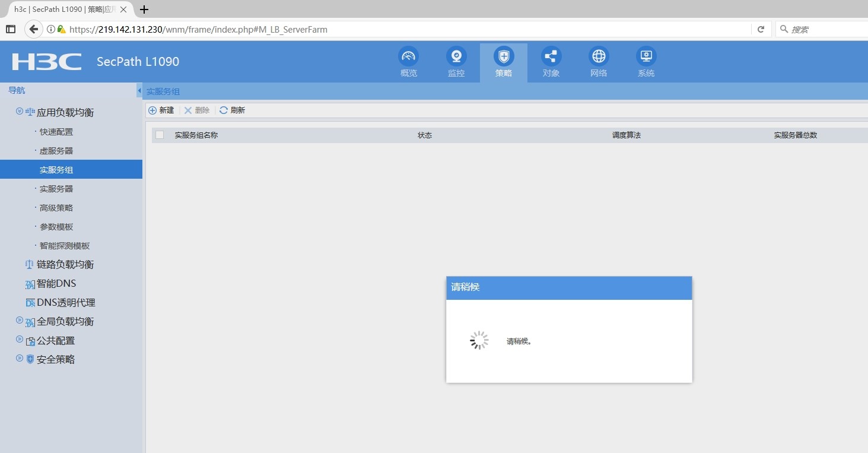Select the 策略 policy shield icon

[x=504, y=57]
